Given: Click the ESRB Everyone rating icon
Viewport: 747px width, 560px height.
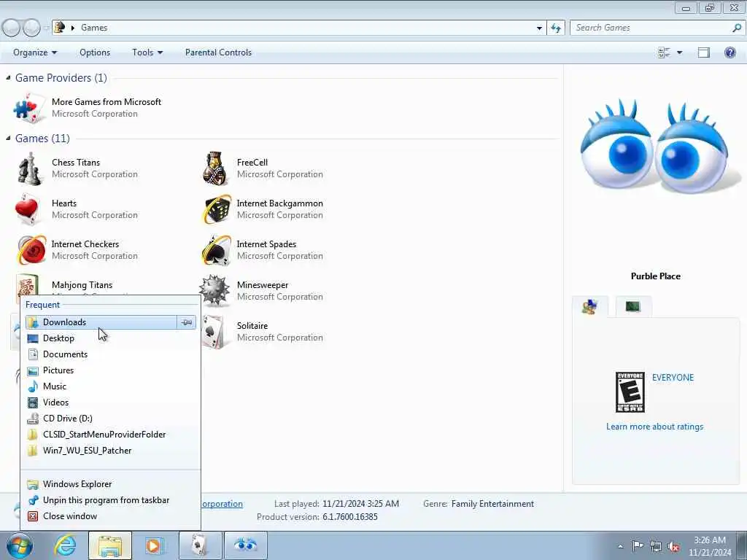Looking at the screenshot, I should coord(630,392).
